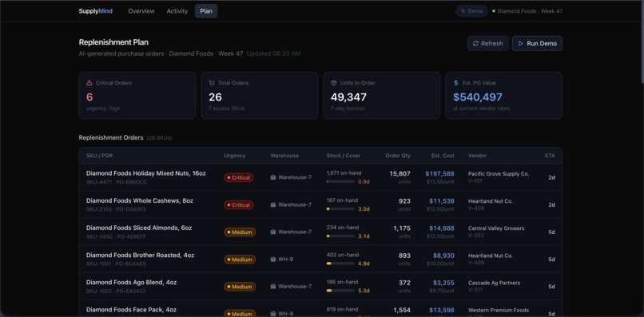Click the $8,930 cost value
The height and width of the screenshot is (317, 644).
pos(443,256)
